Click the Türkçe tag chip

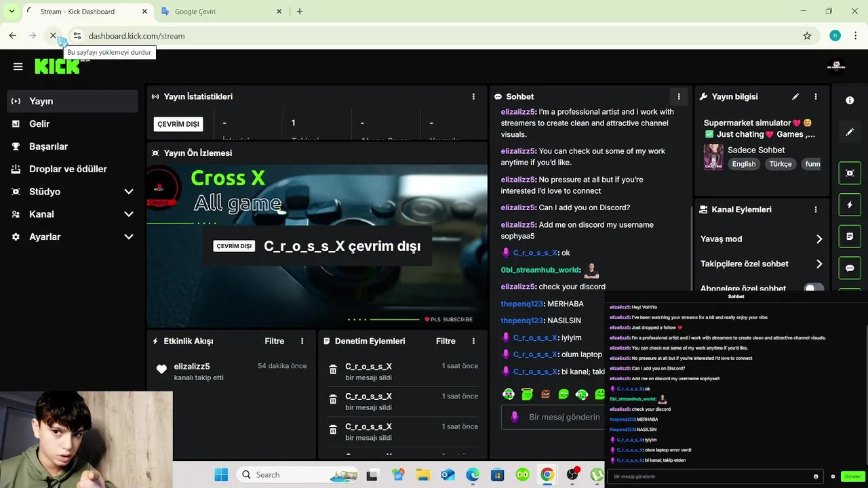(781, 164)
